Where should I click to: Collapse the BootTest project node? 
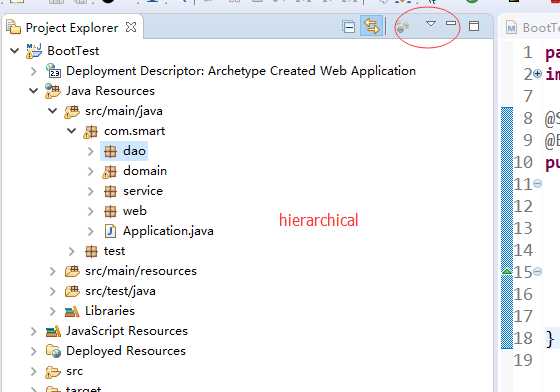point(15,51)
